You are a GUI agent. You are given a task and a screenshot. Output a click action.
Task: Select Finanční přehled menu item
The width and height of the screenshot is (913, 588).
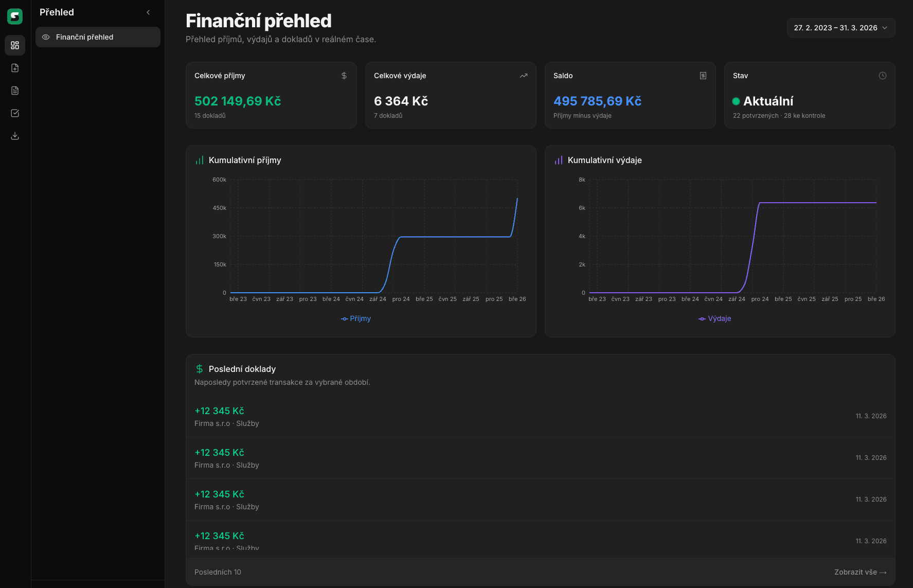pos(98,37)
